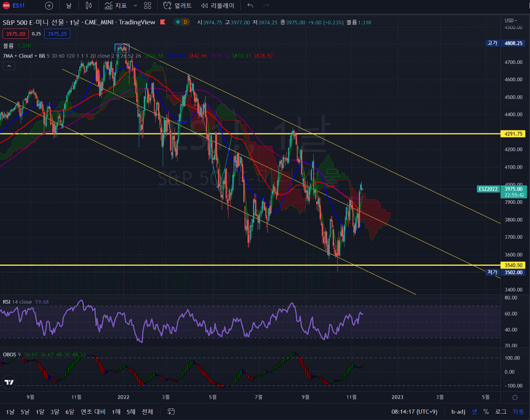Toggle percent scale (%) option

486,412
